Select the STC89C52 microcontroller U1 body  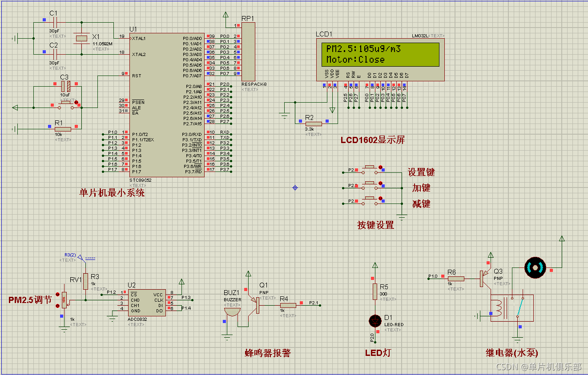pyautogui.click(x=167, y=104)
